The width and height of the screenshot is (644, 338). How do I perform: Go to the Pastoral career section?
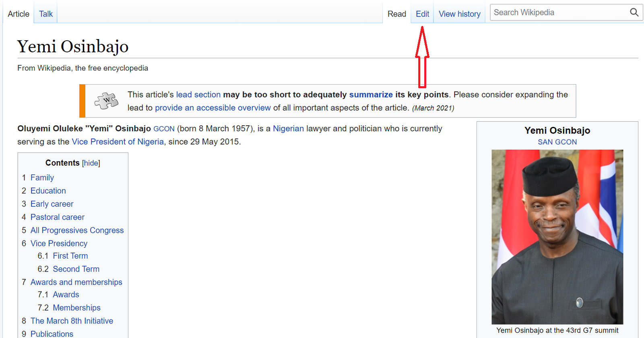pyautogui.click(x=58, y=217)
